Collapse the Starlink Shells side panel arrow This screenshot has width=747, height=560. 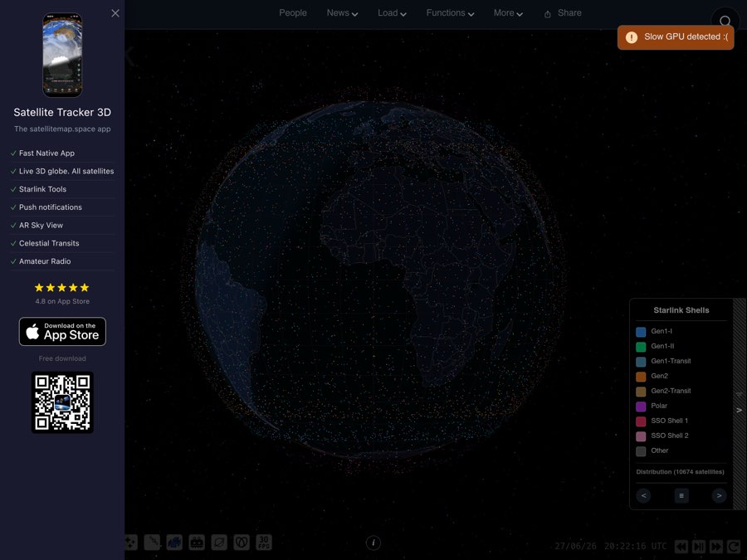click(x=740, y=410)
